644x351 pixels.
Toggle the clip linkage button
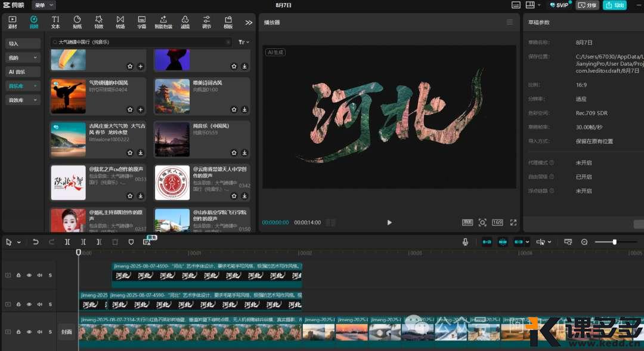[519, 242]
